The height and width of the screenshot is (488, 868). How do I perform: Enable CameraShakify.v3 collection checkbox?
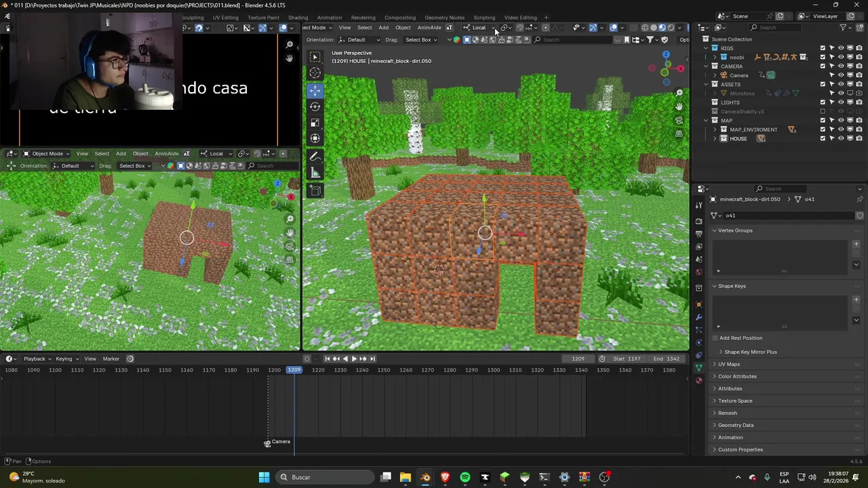point(823,111)
